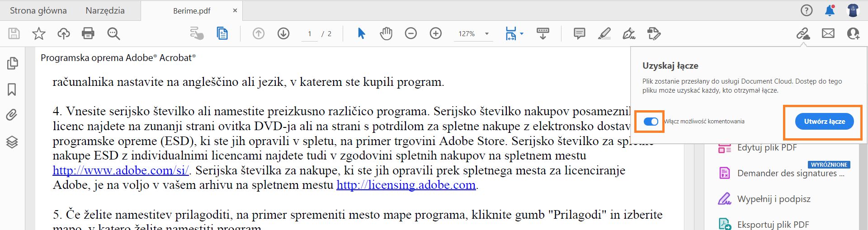Select the Berime.pdf document tab
868x230 pixels.
coord(192,11)
